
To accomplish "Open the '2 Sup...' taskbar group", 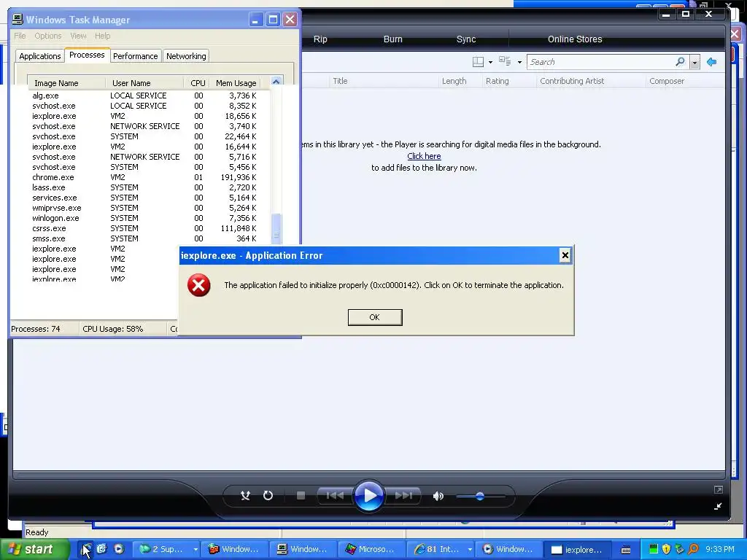I will click(x=167, y=549).
